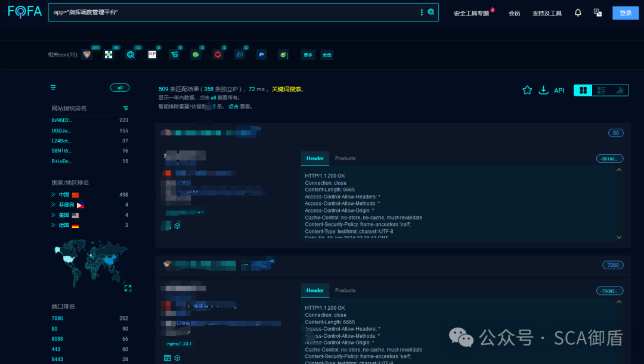Click funnel icon beside 网站指纹排名

coord(126,108)
